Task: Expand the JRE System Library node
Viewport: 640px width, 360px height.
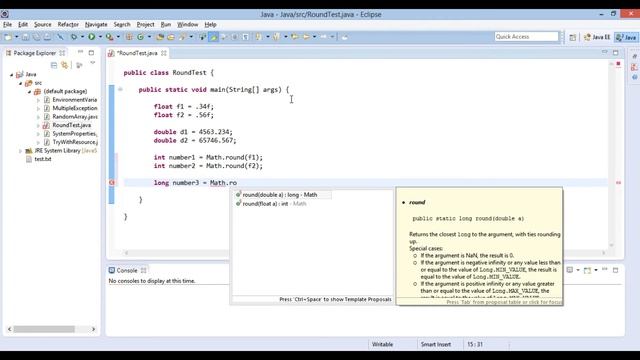Action: [20, 151]
